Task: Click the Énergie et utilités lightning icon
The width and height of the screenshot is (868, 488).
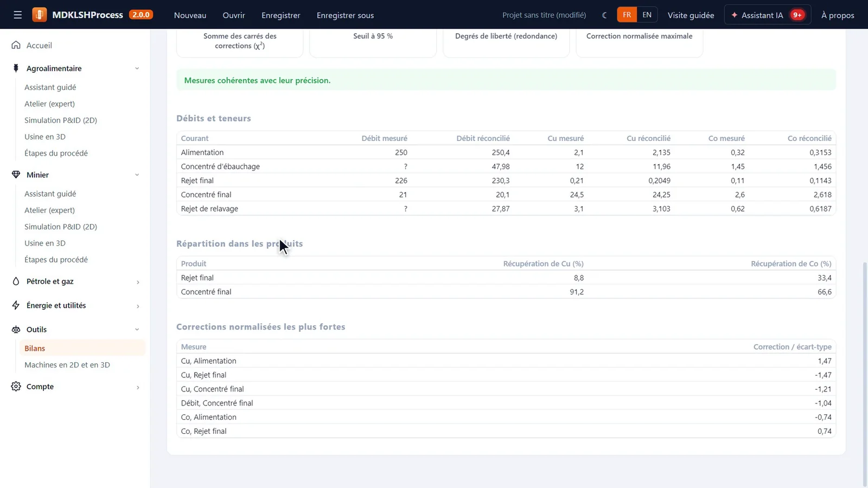Action: point(16,305)
